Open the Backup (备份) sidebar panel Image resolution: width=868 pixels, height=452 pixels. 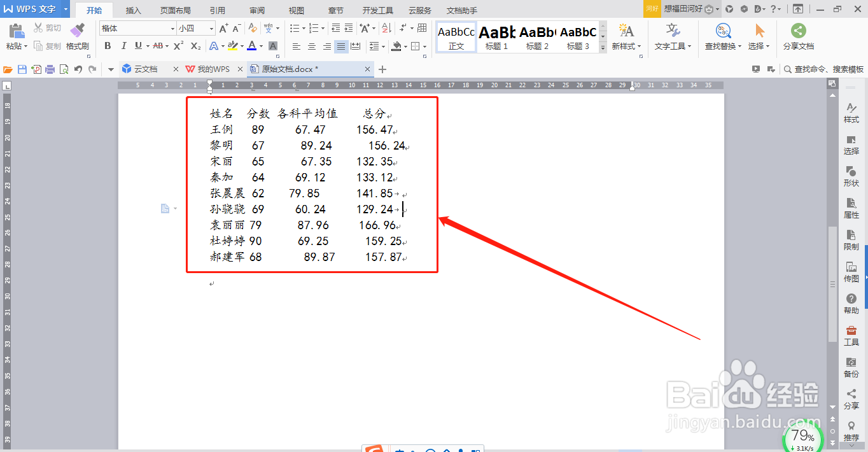851,368
